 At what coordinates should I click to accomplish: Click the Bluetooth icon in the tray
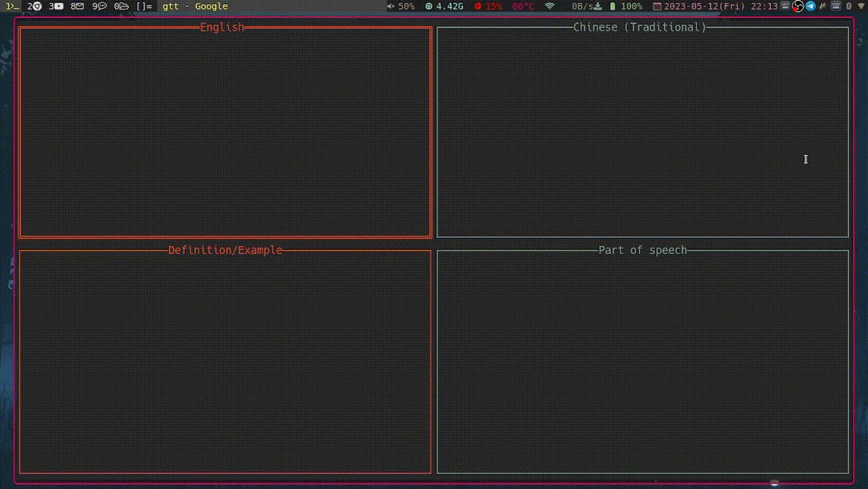coord(848,6)
